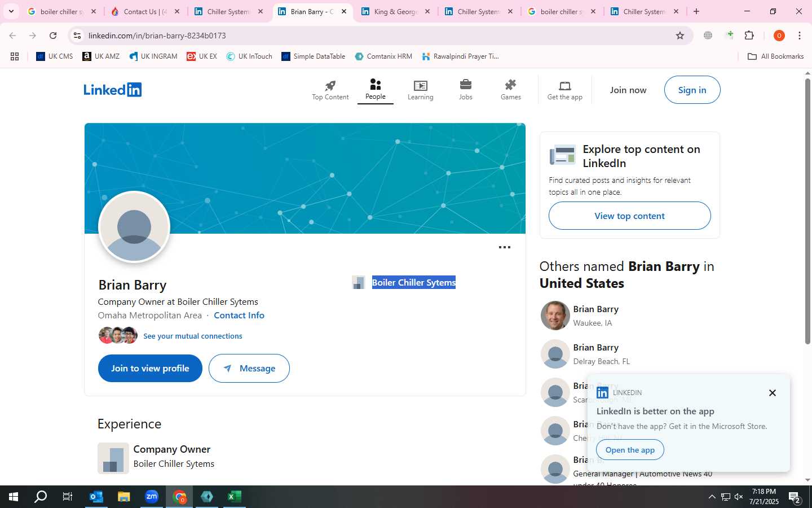The image size is (812, 508).
Task: Open Brian Barry from Waukee, IA
Action: click(x=596, y=309)
